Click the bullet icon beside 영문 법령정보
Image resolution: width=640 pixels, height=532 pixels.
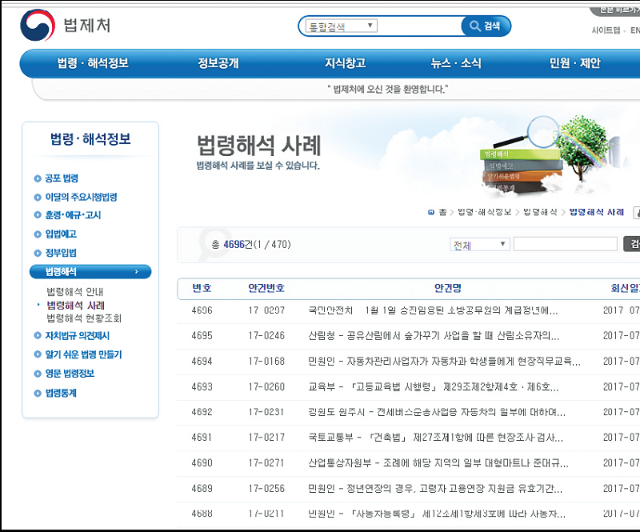tap(37, 374)
